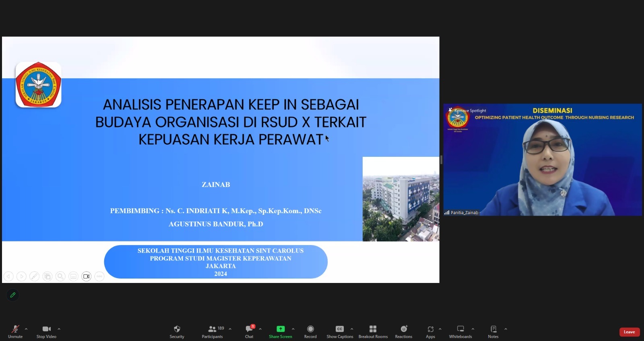Expand video options arrow beside Stop Video
644x341 pixels.
coord(59,329)
